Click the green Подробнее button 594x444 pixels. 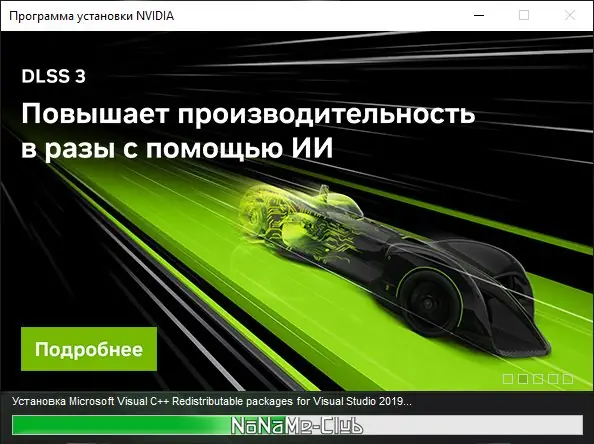coord(89,349)
